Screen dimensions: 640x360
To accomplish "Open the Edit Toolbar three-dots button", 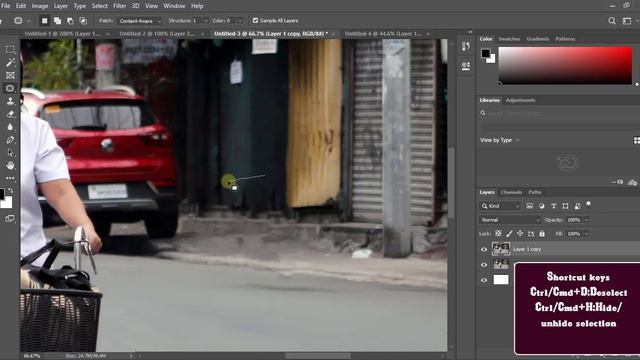I will [x=10, y=178].
